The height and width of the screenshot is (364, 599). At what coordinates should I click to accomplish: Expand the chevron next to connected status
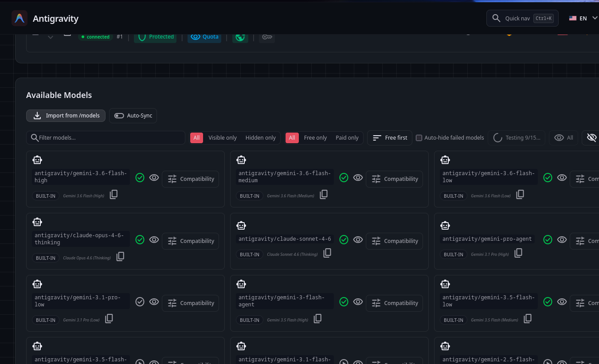pos(51,37)
